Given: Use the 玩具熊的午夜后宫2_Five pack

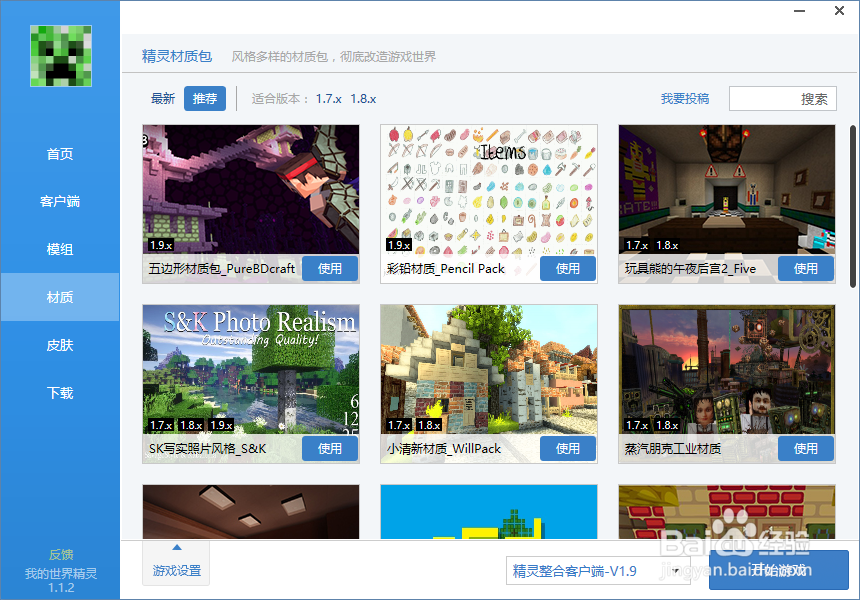Looking at the screenshot, I should tap(806, 268).
